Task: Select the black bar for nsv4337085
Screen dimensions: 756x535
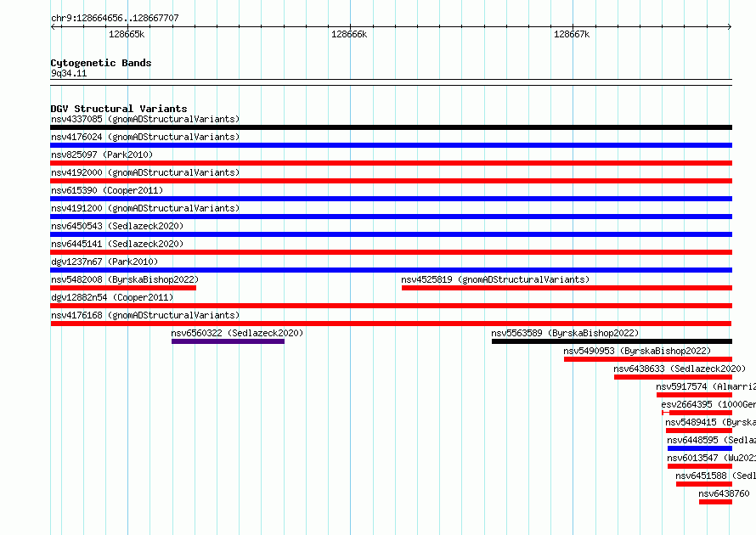Action: (x=391, y=127)
